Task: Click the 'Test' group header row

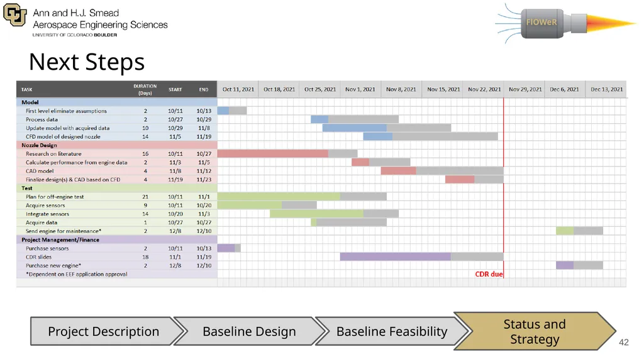Action: (x=116, y=188)
